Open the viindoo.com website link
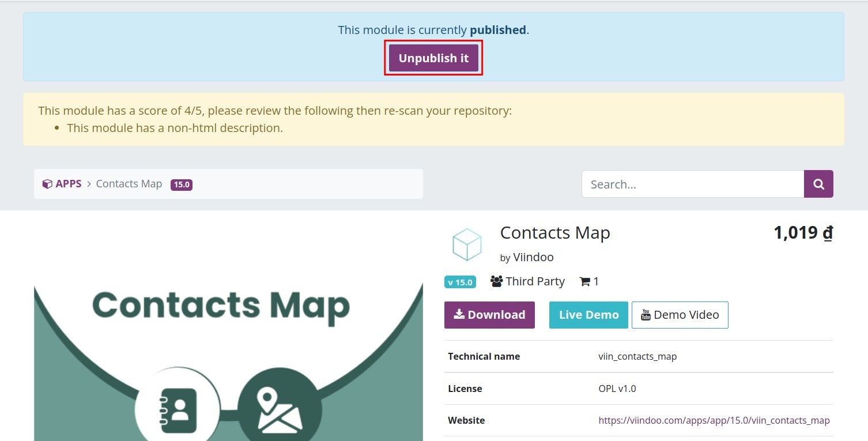The width and height of the screenshot is (868, 441). (714, 420)
